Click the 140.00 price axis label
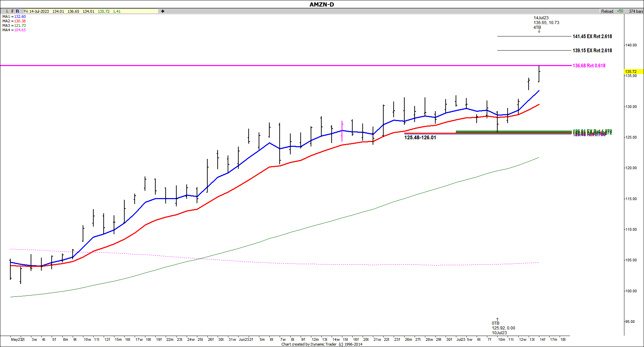The height and width of the screenshot is (347, 644). tap(631, 45)
